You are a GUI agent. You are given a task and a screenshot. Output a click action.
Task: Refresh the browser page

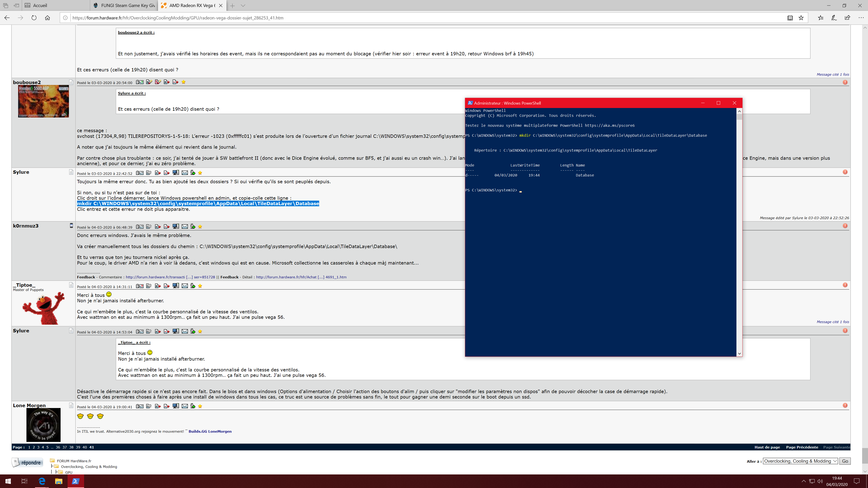click(34, 18)
